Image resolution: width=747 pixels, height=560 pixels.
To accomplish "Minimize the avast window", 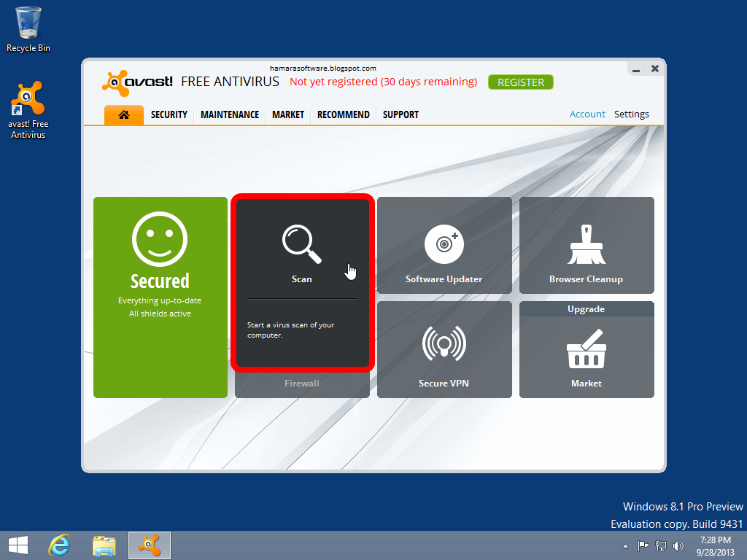I will (x=636, y=69).
